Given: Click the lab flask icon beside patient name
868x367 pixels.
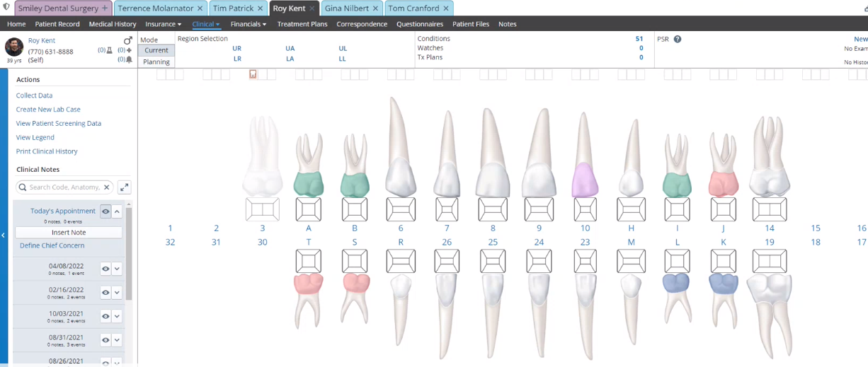Looking at the screenshot, I should 110,50.
